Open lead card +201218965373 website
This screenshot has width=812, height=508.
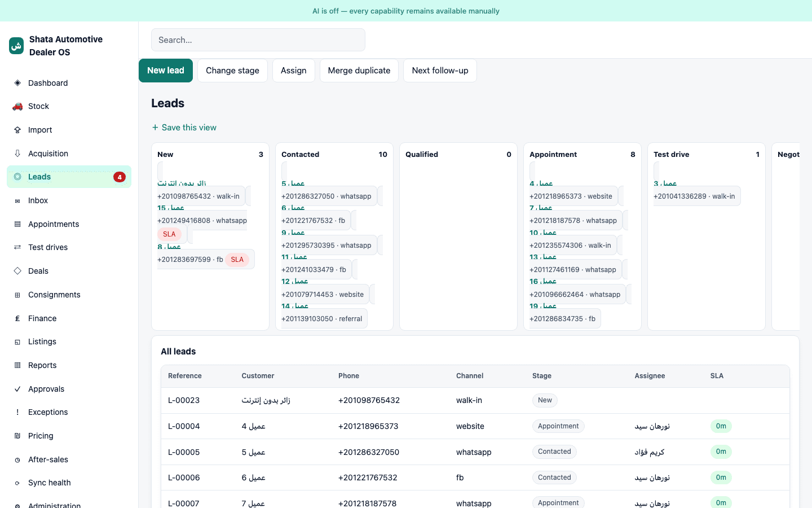[x=573, y=196]
